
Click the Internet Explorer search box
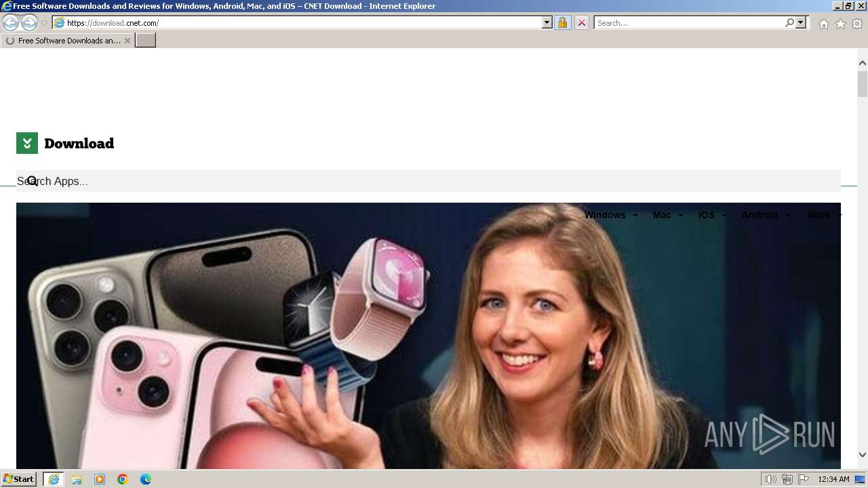click(x=688, y=23)
